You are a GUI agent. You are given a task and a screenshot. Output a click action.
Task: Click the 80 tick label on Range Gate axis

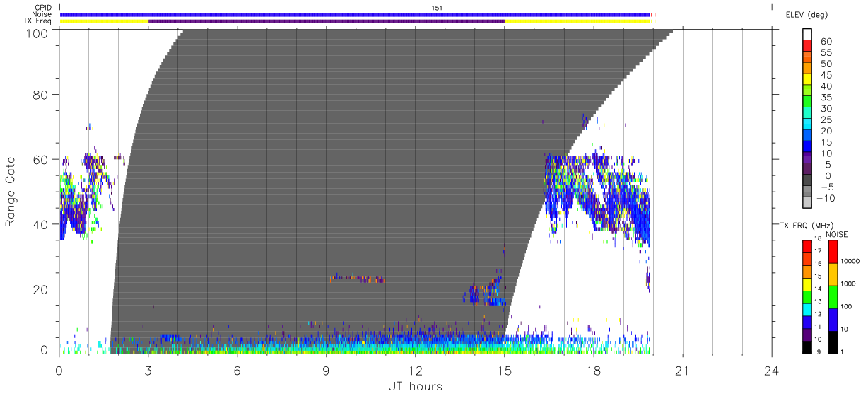point(41,95)
